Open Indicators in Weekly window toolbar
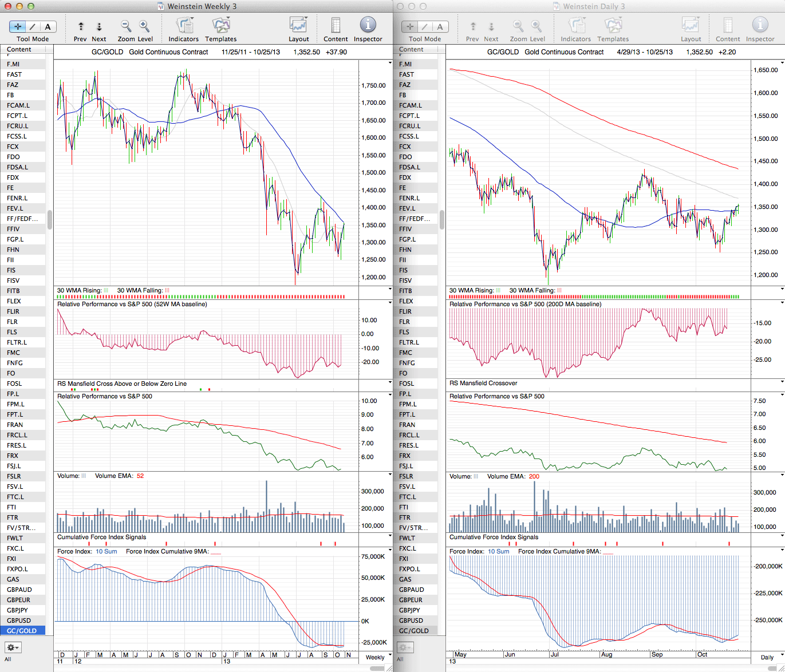The width and height of the screenshot is (785, 672). 183,26
